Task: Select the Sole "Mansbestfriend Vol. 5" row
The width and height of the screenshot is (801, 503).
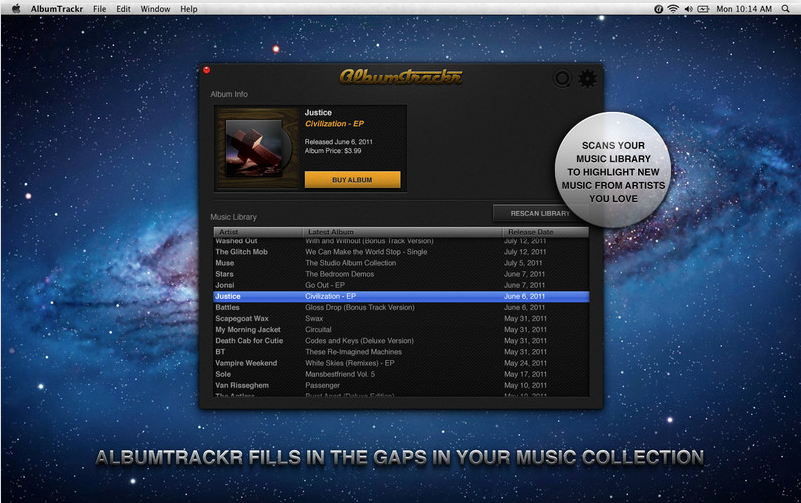Action: click(401, 374)
